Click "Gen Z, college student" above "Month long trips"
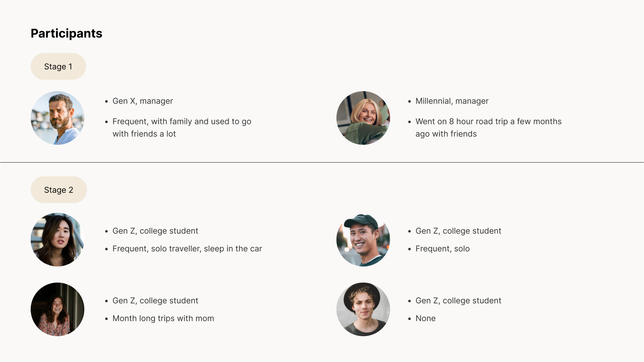 [155, 301]
